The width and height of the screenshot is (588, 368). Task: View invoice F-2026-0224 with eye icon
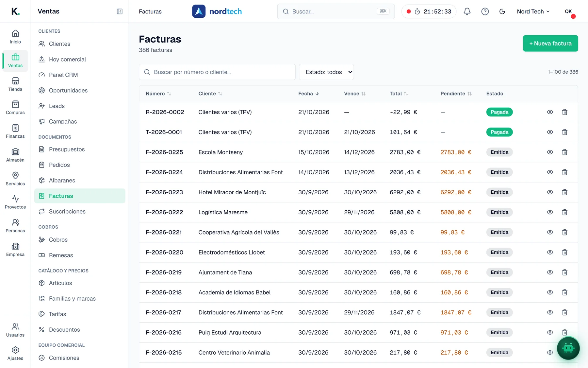coord(550,172)
